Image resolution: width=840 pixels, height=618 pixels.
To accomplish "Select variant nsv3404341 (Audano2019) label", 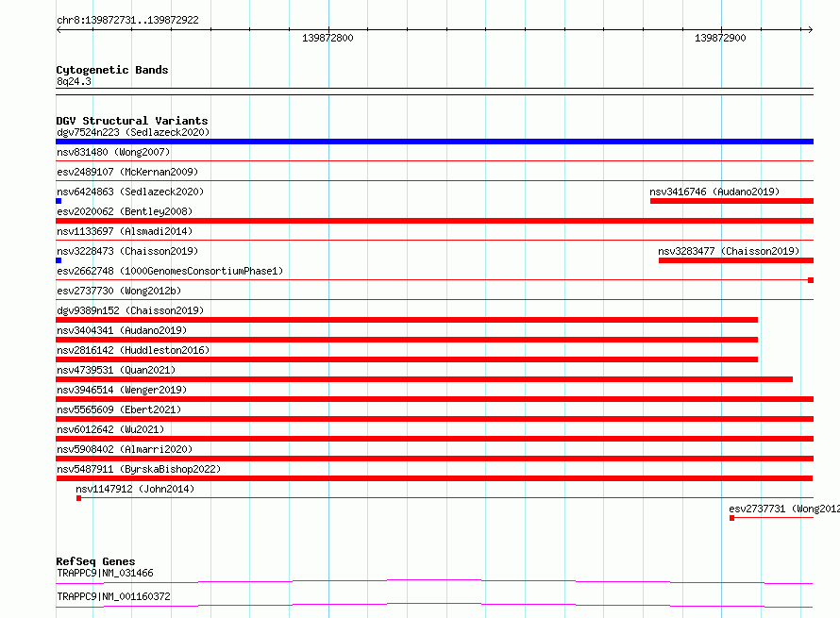I will (122, 330).
